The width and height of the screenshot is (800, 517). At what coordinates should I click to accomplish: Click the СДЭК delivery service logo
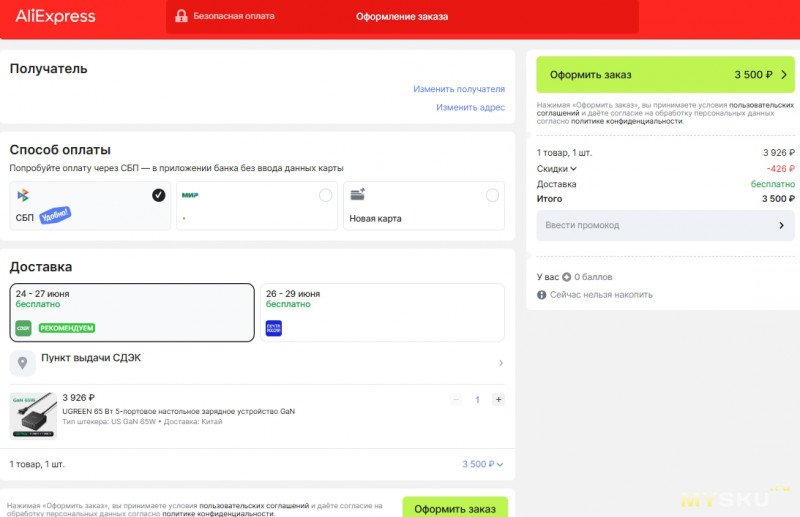click(23, 328)
